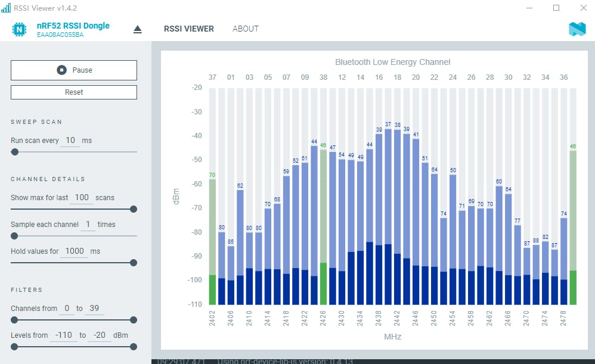This screenshot has height=364, width=595.
Task: Click the Run scan every slider handle
Action: [15, 152]
